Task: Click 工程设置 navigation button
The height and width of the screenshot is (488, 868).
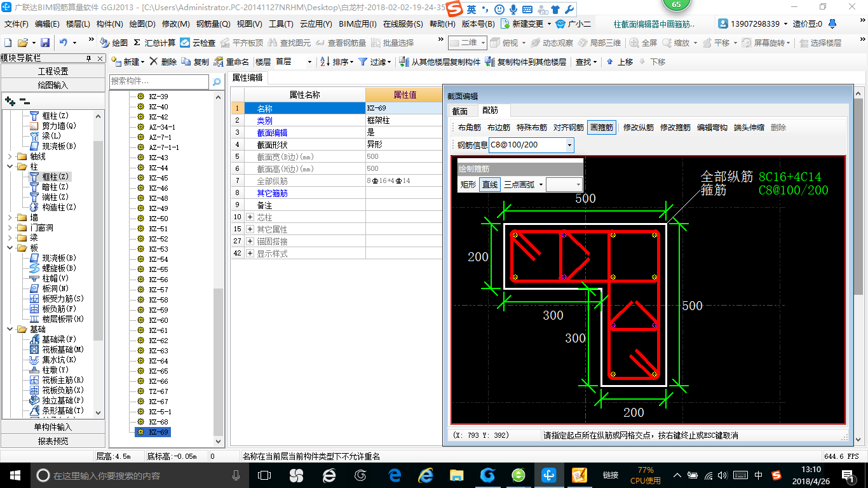Action: [53, 71]
